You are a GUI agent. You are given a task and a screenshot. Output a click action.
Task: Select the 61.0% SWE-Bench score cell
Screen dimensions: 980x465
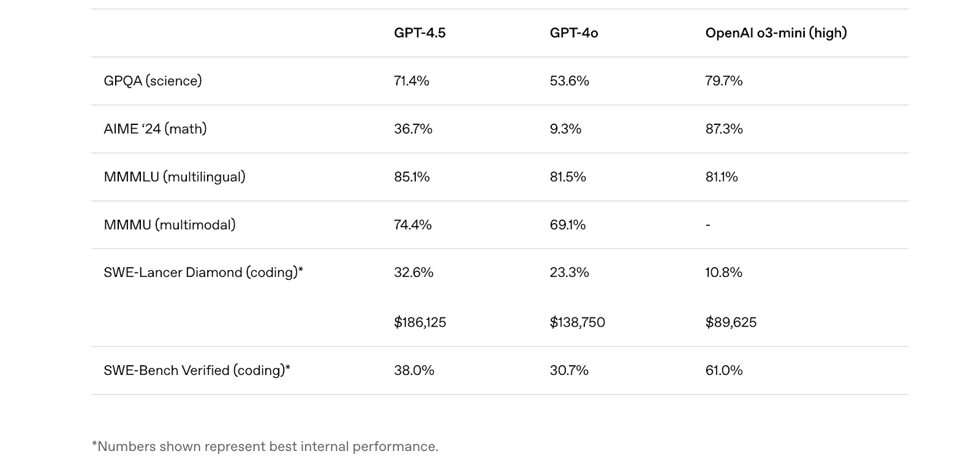click(724, 370)
